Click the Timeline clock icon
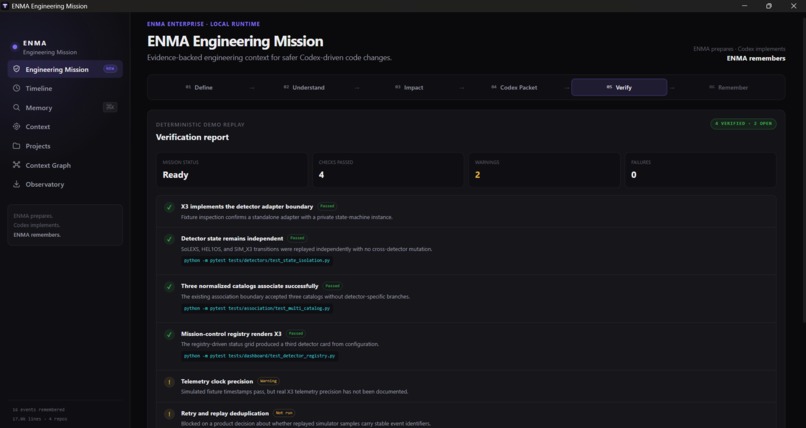Screen dimensions: 806x428 pyautogui.click(x=16, y=88)
